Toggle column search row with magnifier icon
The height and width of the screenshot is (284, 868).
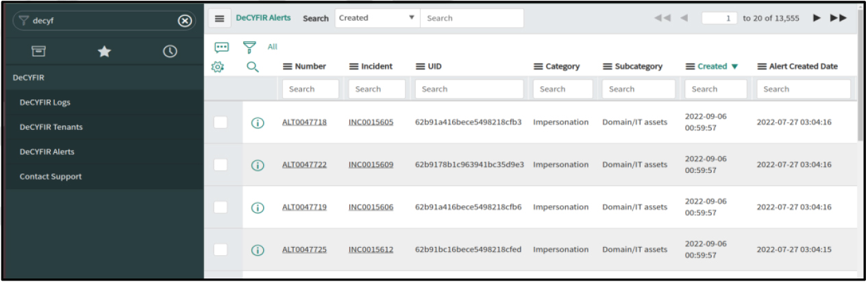coord(253,67)
